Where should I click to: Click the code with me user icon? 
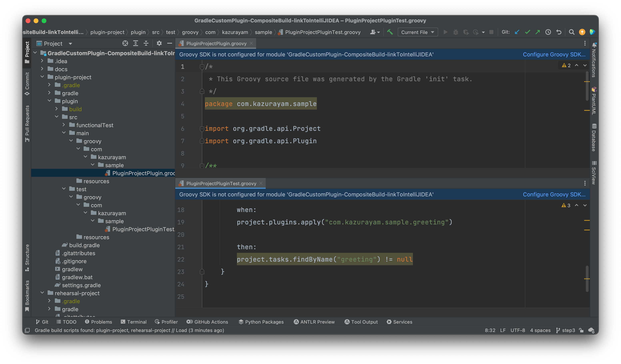point(375,32)
